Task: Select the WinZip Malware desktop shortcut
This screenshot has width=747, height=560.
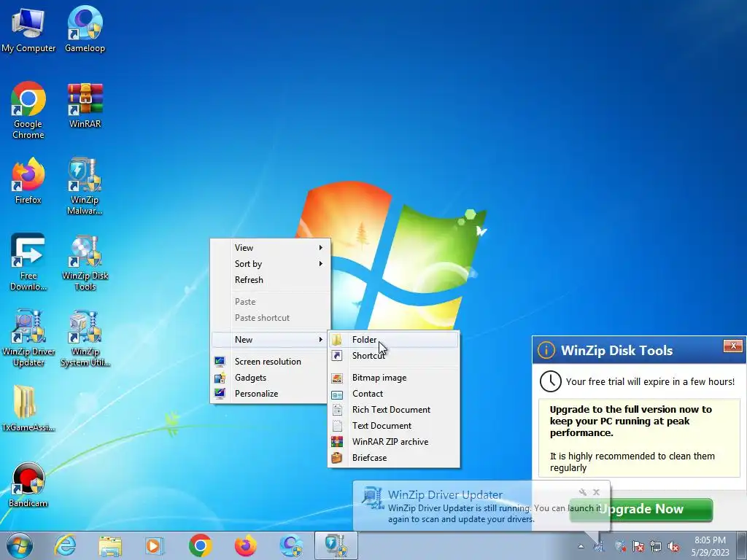Action: (85, 186)
